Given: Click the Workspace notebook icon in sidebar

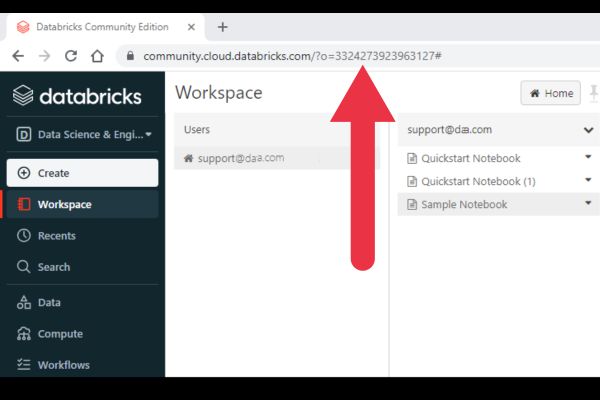Looking at the screenshot, I should [24, 204].
